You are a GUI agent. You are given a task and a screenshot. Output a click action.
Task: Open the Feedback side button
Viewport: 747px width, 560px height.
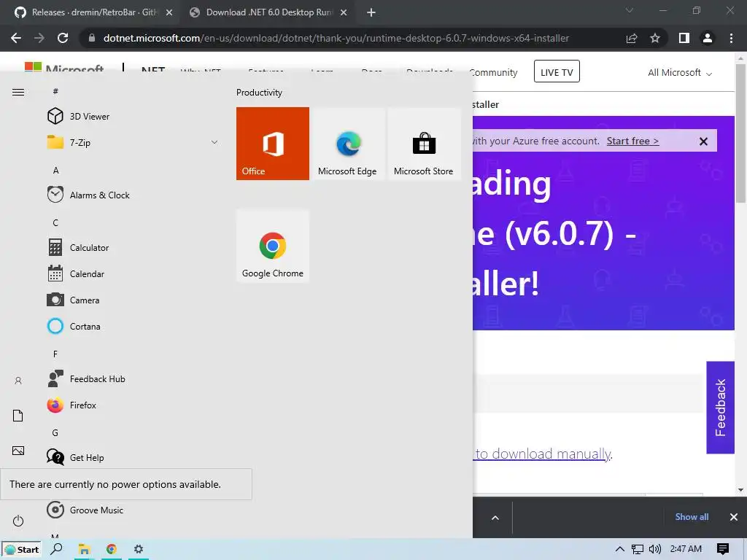720,407
